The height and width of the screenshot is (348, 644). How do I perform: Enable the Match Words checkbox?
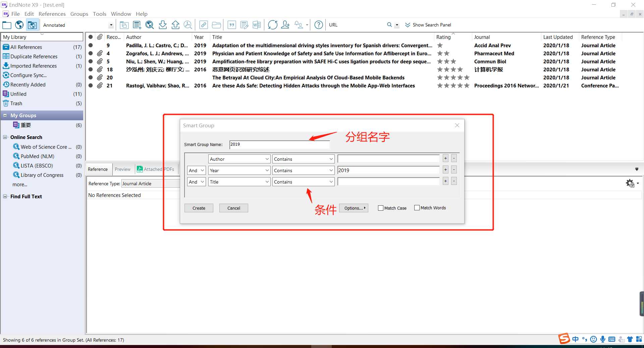pyautogui.click(x=417, y=208)
